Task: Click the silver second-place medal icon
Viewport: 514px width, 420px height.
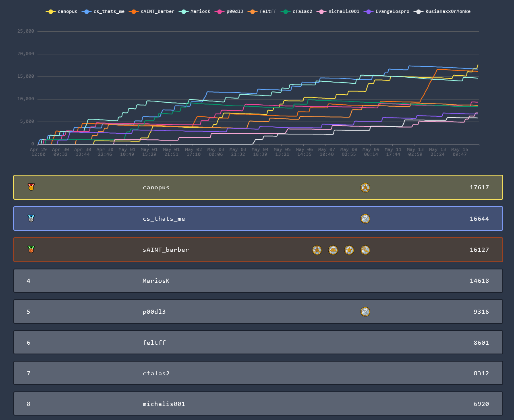Action: click(31, 218)
